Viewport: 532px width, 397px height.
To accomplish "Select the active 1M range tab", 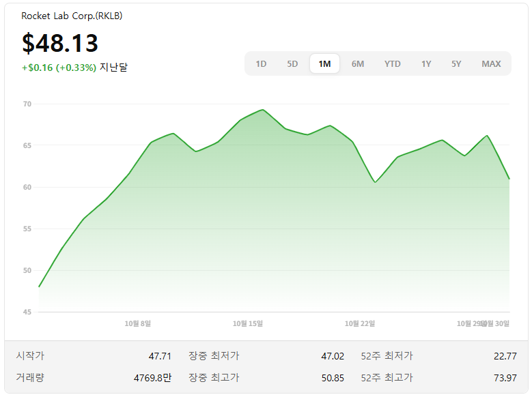I will (324, 64).
